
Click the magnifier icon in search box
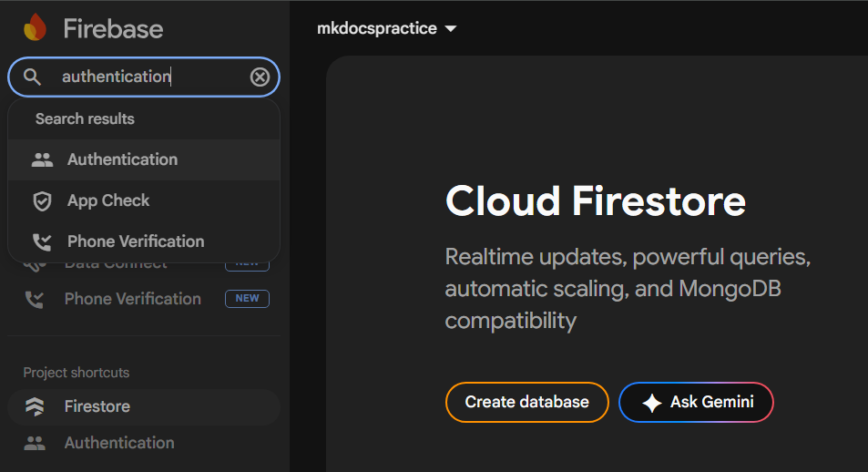pyautogui.click(x=33, y=77)
